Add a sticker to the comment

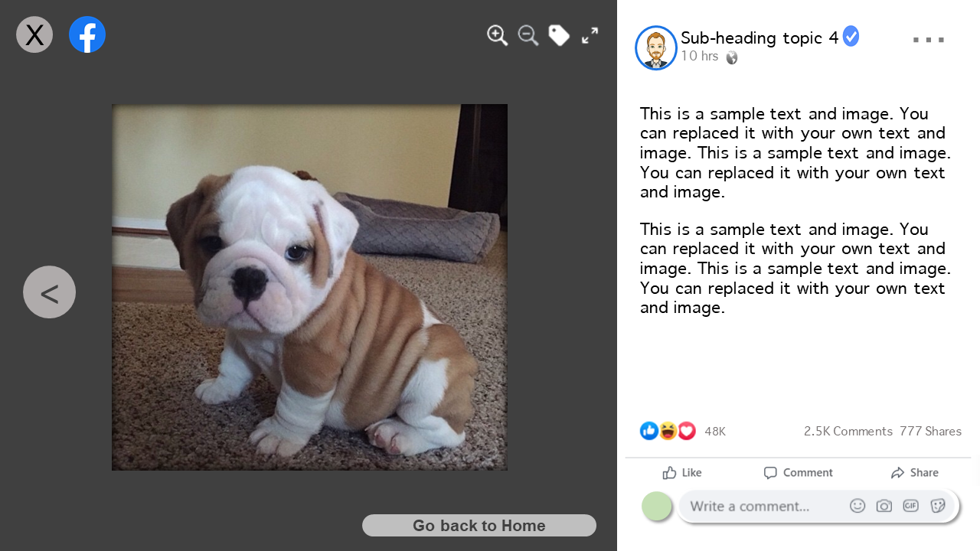938,506
